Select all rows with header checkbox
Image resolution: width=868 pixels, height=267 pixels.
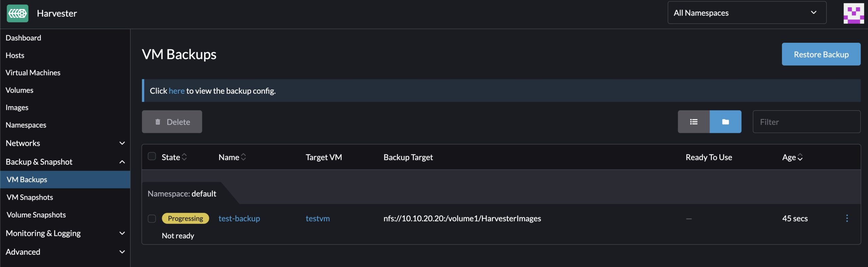coord(152,156)
